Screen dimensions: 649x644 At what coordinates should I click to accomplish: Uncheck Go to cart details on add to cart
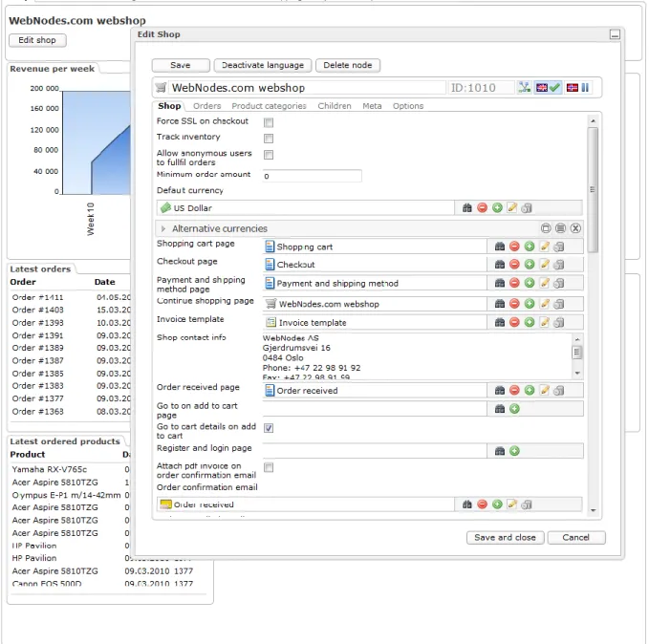(x=269, y=428)
